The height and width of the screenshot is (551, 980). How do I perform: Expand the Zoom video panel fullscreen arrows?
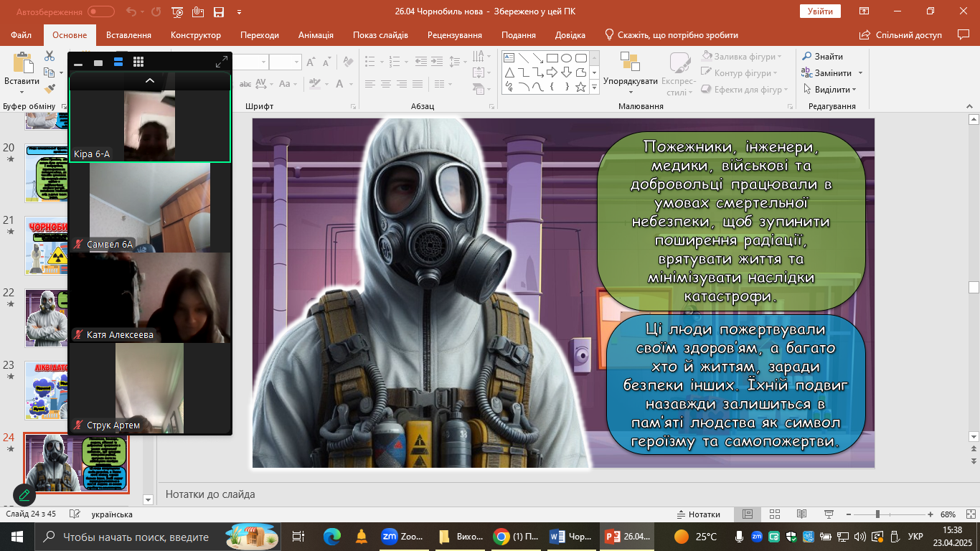[x=221, y=62]
